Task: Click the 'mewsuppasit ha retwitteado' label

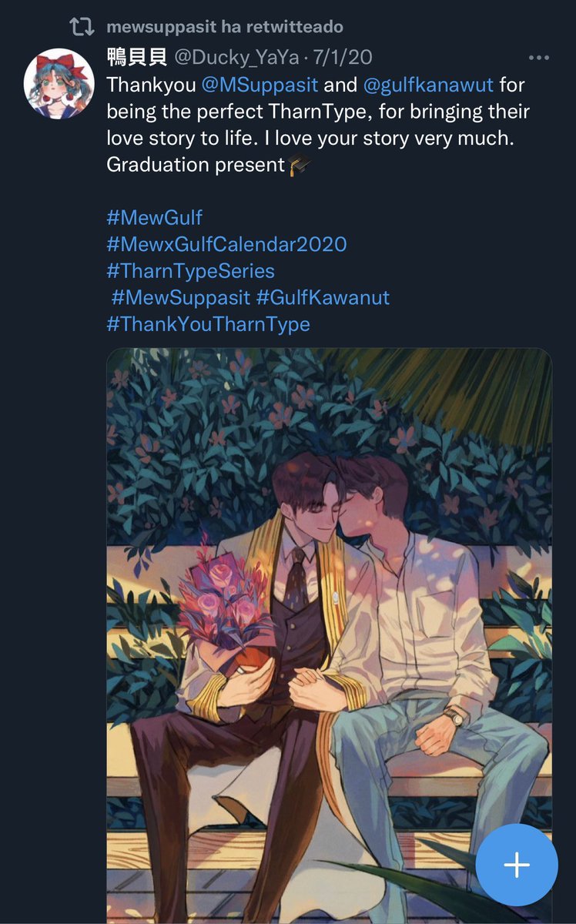Action: click(x=225, y=27)
